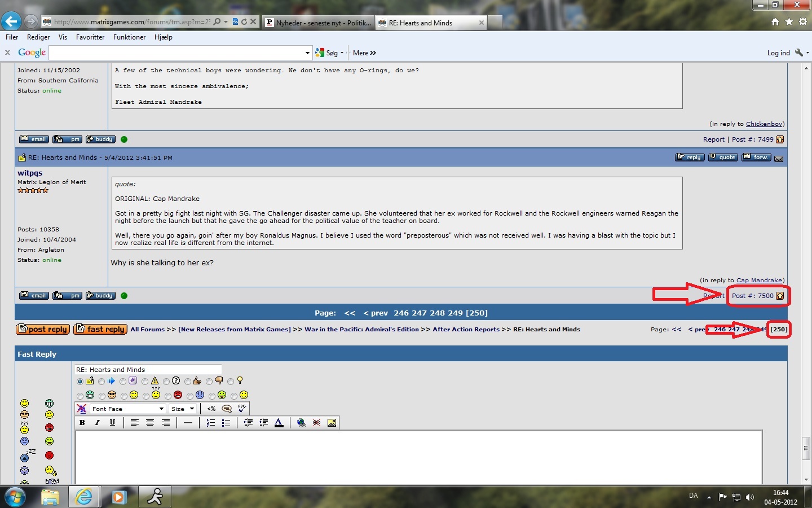Click the indent icon in editor
Viewport: 812px width, 508px height.
(263, 422)
